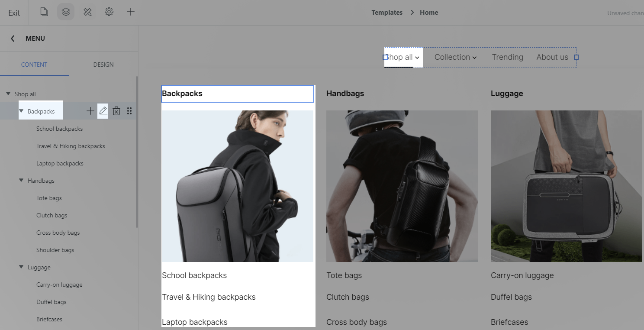The width and height of the screenshot is (644, 330).
Task: Click the Handbags product image
Action: point(402,186)
